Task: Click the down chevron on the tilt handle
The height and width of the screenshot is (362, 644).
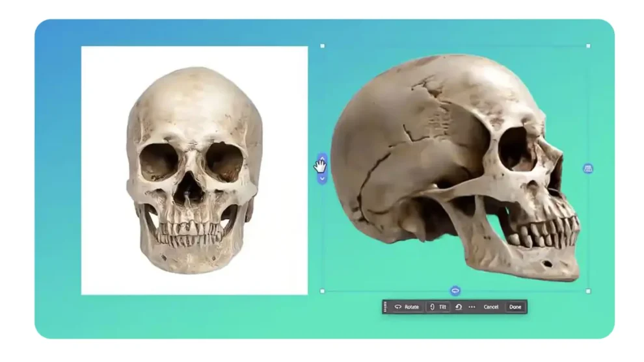Action: click(322, 177)
